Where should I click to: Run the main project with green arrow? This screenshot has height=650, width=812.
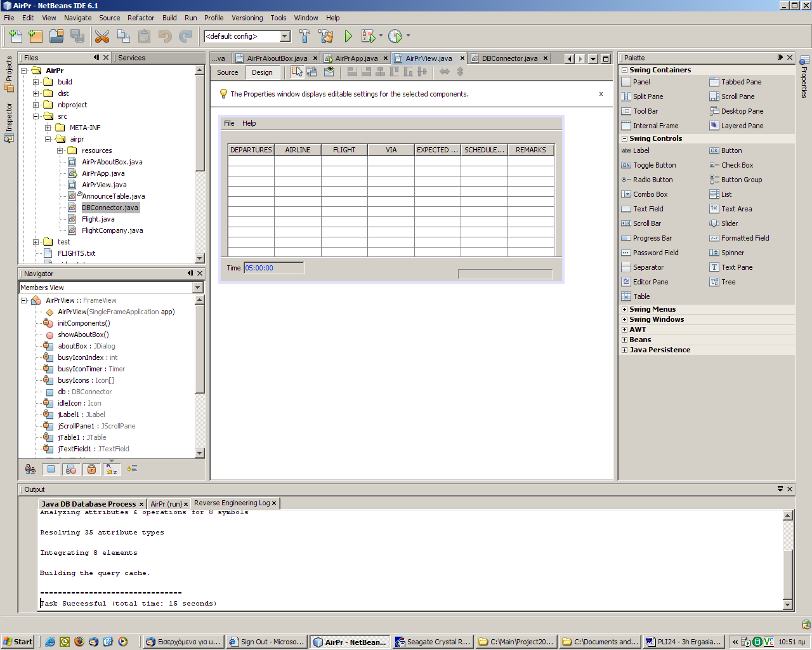coord(348,36)
